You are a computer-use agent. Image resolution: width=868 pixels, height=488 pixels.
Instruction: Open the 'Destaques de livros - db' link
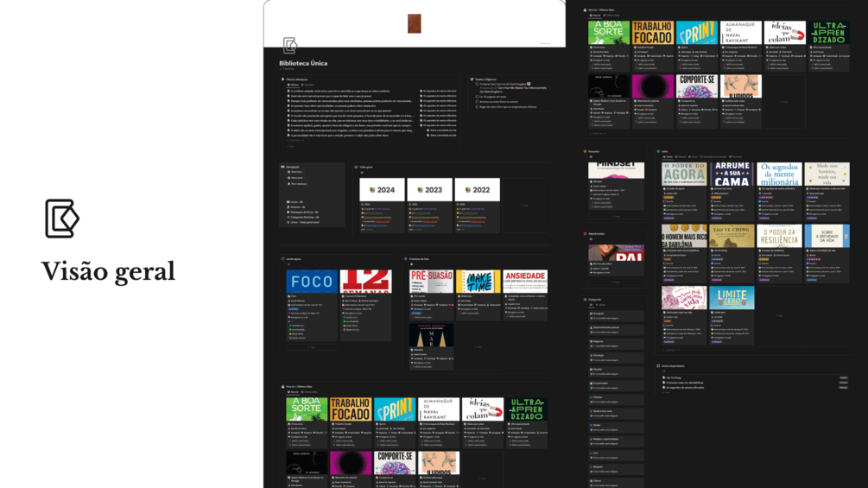point(303,212)
